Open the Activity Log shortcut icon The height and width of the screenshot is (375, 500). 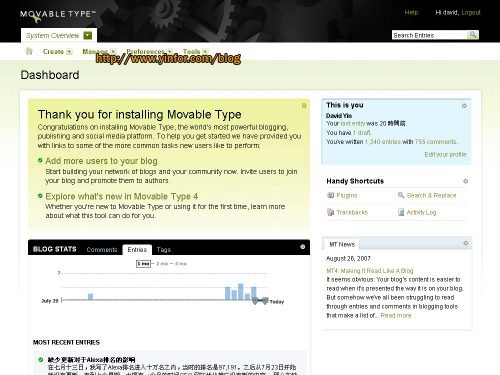(401, 212)
